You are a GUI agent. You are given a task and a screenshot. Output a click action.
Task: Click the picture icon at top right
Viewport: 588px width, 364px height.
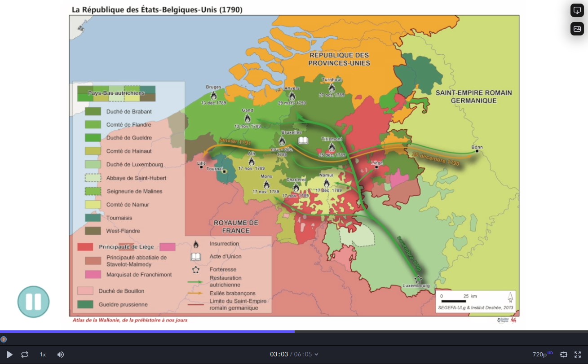tap(577, 29)
